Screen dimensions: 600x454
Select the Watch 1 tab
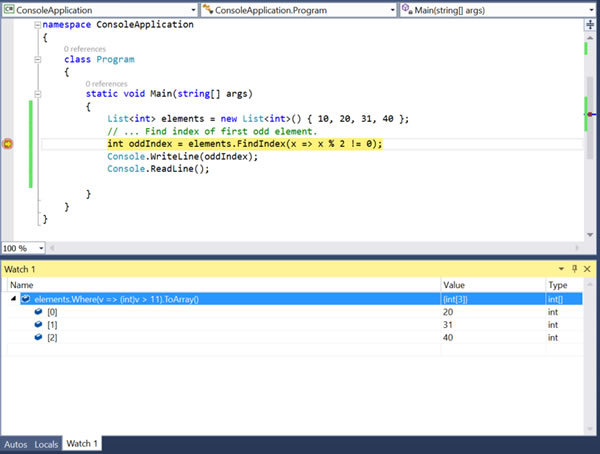82,444
